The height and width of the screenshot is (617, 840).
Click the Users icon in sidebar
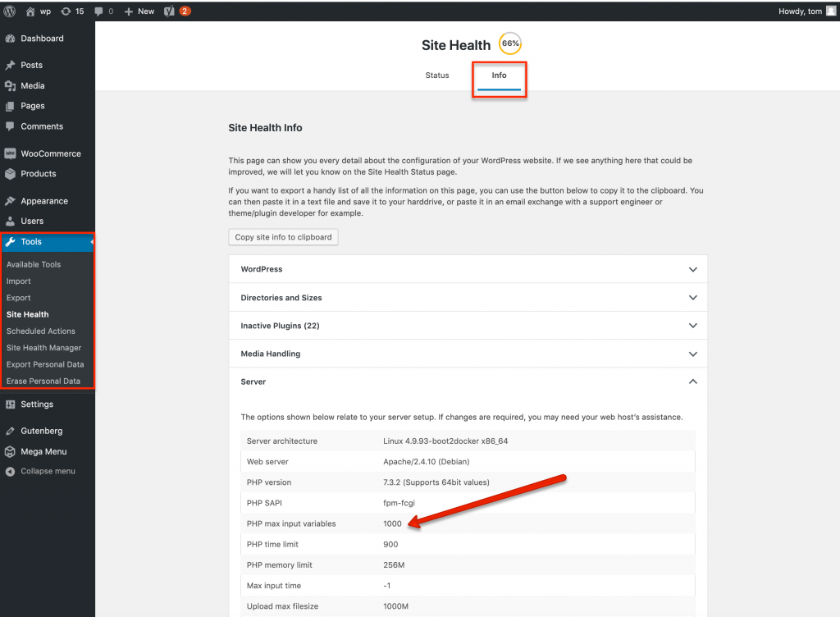[11, 220]
